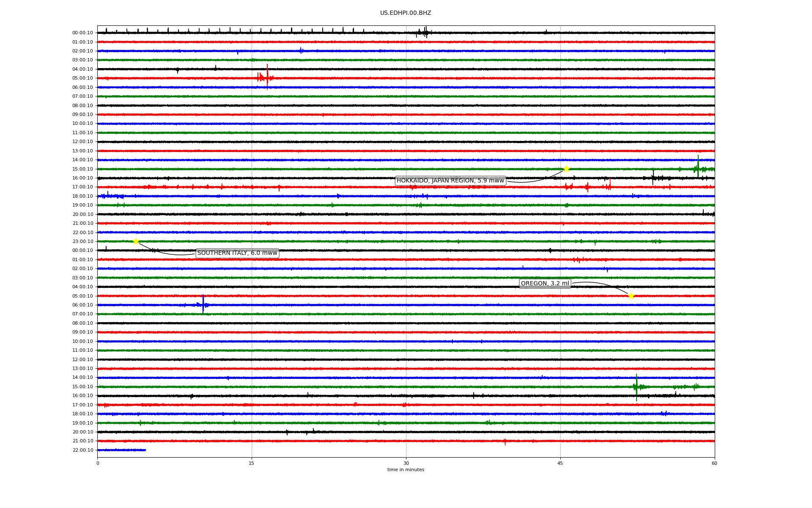Select the OREGON 3.2 ml annotation label
The height and width of the screenshot is (508, 812).
pos(545,284)
